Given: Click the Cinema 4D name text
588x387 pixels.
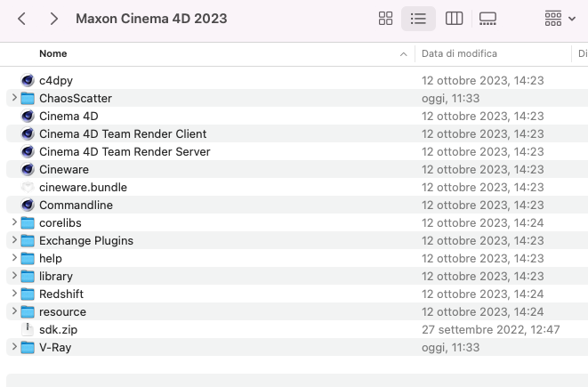Looking at the screenshot, I should point(68,116).
